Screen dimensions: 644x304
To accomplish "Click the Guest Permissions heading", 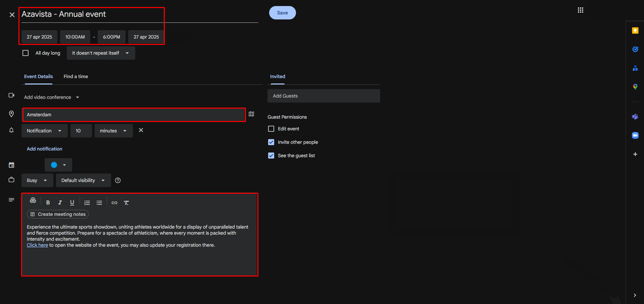I will (x=287, y=117).
